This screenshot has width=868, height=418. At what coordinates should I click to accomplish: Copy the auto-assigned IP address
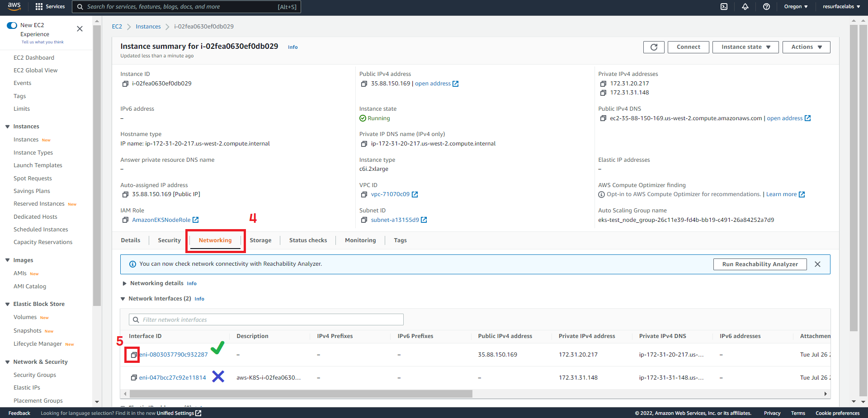tap(125, 194)
